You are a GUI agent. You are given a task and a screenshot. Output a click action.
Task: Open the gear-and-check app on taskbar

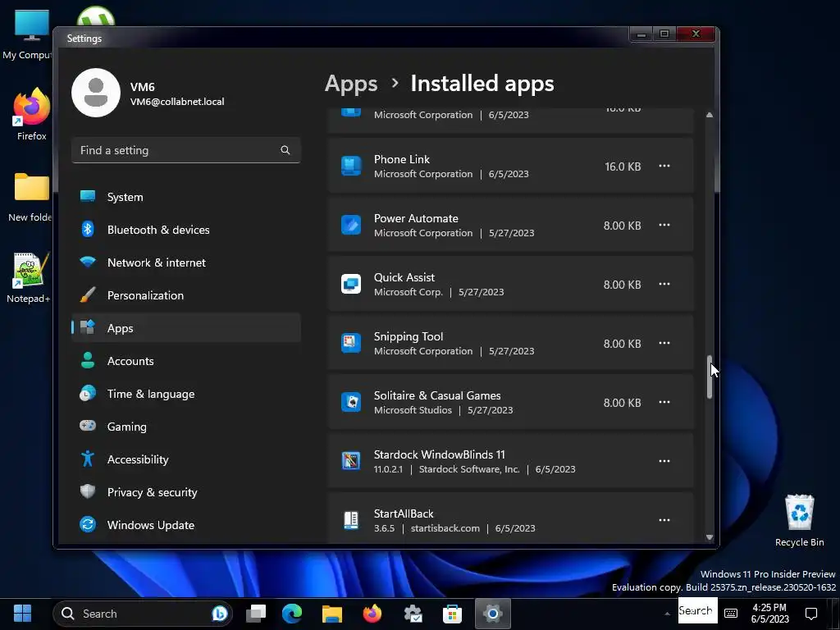pos(413,614)
